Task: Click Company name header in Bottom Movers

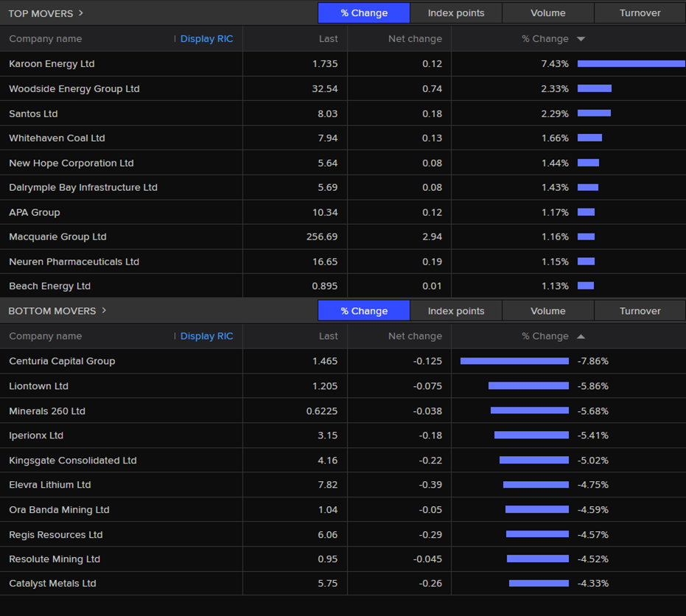Action: [x=46, y=337]
